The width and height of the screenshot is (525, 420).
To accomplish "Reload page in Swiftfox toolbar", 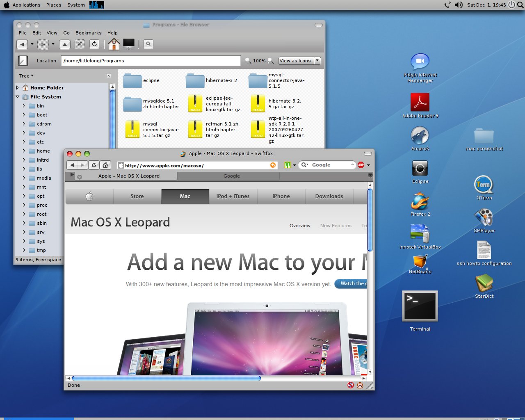I will pos(94,165).
